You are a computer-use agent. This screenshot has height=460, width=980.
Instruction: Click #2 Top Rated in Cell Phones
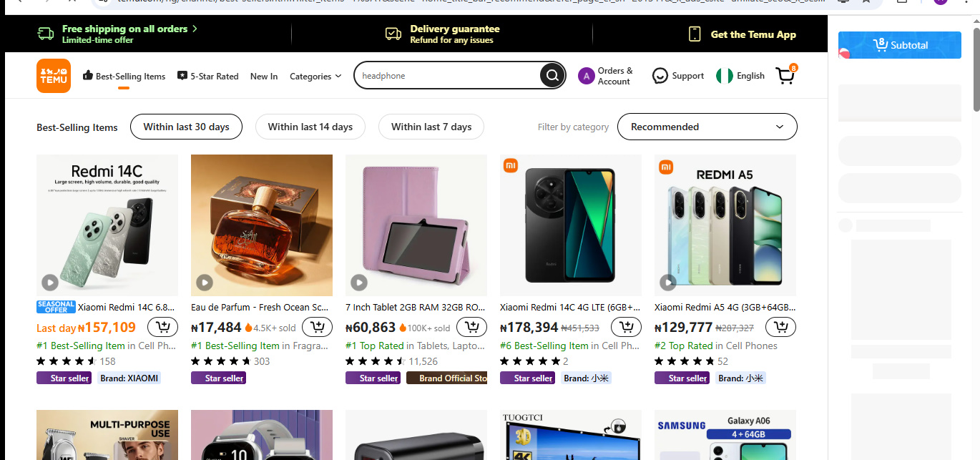click(716, 346)
